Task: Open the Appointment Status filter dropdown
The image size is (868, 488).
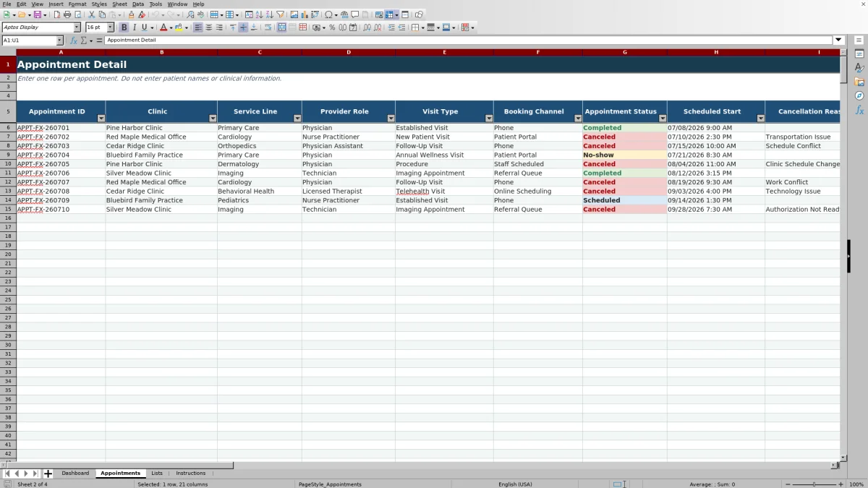Action: (x=663, y=118)
